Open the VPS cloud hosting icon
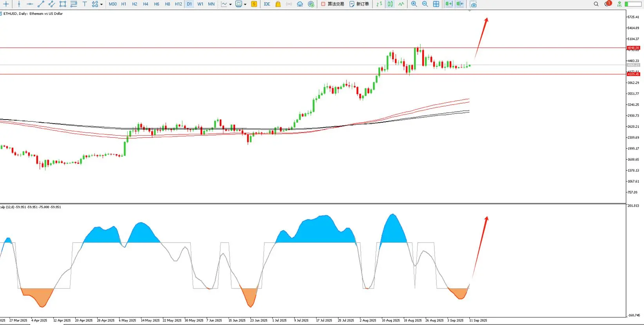The image size is (644, 325). coord(300,4)
